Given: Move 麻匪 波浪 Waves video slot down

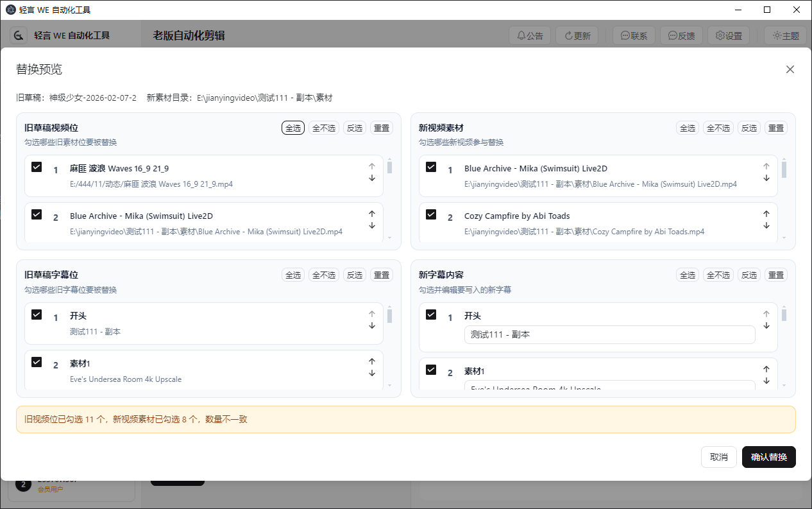Looking at the screenshot, I should click(x=372, y=178).
